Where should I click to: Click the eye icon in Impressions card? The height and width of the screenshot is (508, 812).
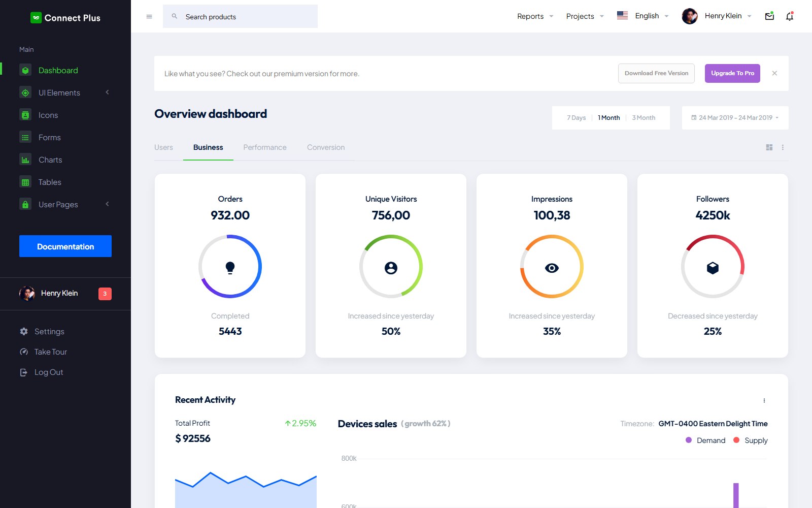(552, 268)
